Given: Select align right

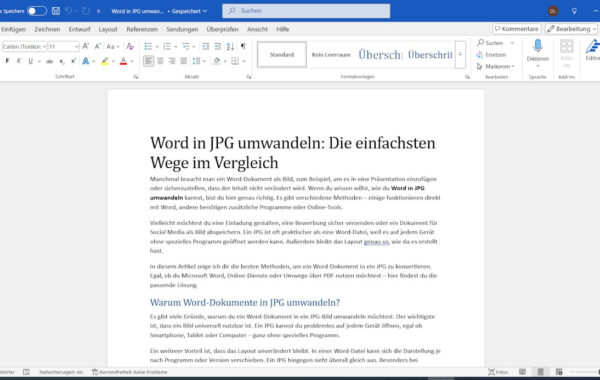Looking at the screenshot, I should pyautogui.click(x=172, y=61).
